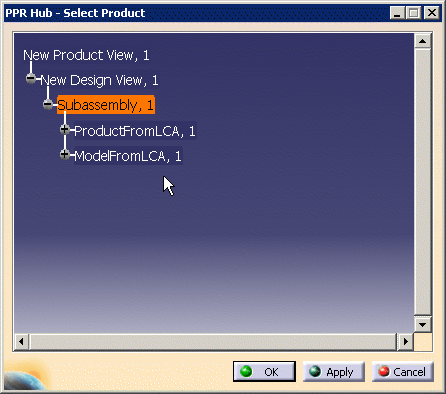Click the dark green icon on Apply
Screen dimensions: 446x394
pyautogui.click(x=315, y=371)
